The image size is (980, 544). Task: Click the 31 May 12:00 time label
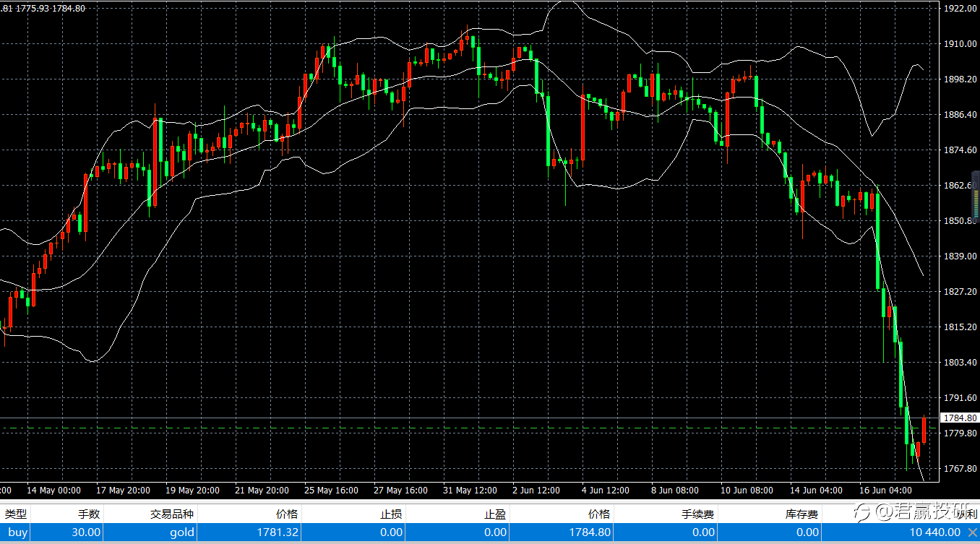(470, 491)
